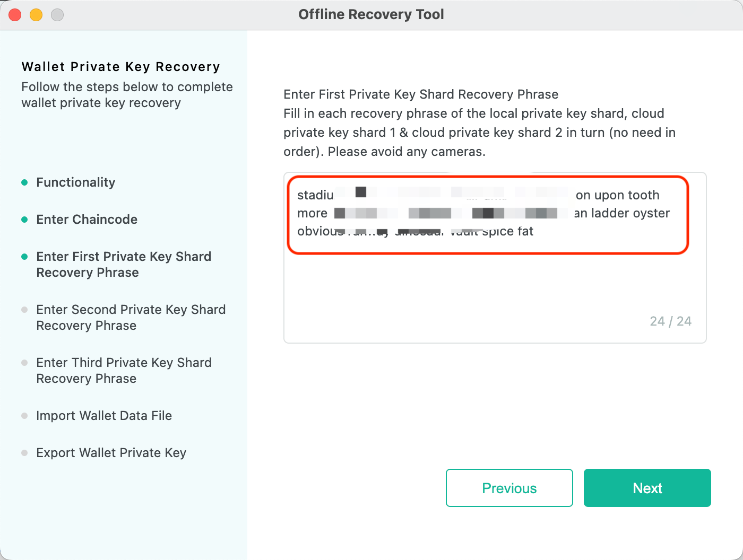The width and height of the screenshot is (743, 560).
Task: Go back using the Previous button
Action: (509, 488)
